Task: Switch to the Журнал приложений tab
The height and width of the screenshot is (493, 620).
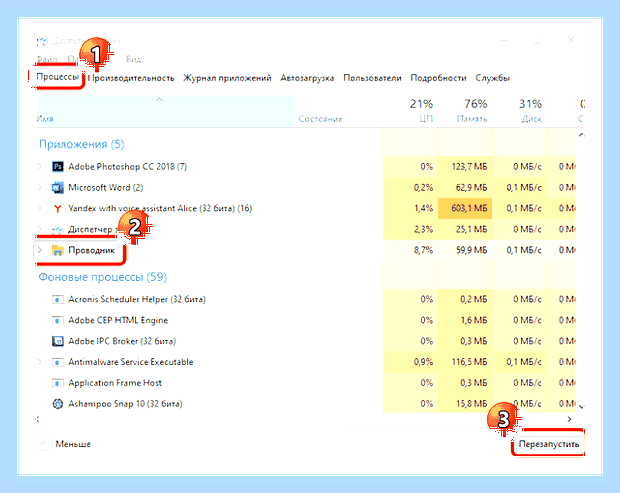Action: pyautogui.click(x=227, y=78)
